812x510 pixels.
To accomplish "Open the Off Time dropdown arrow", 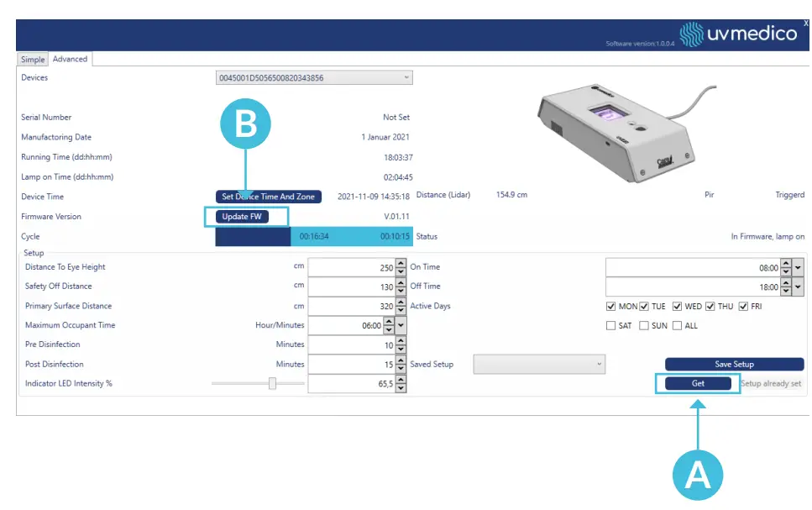I will coord(798,287).
